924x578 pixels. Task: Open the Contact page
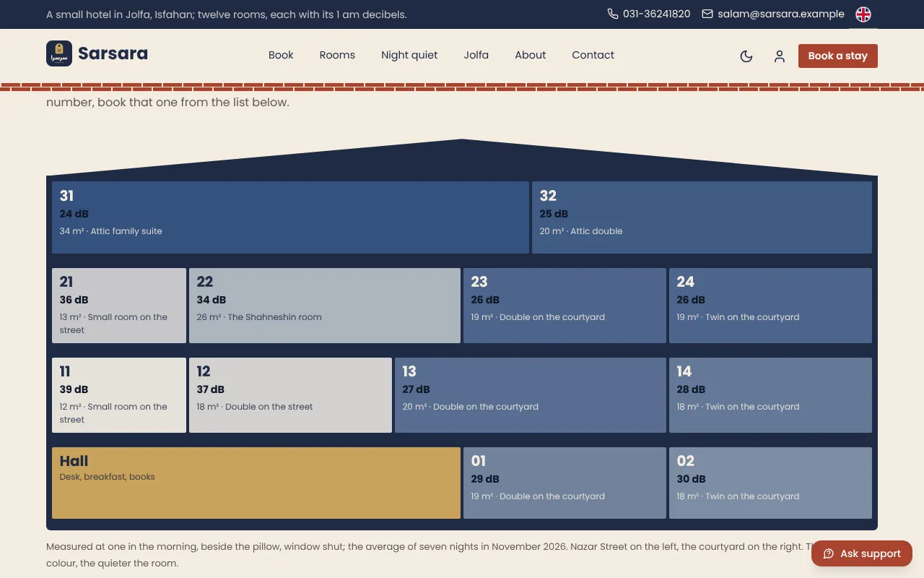pos(593,55)
